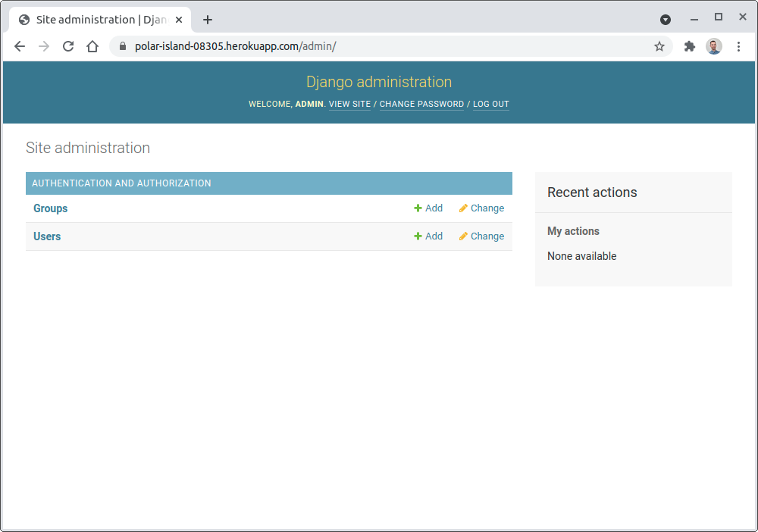Open the Change Password link
Viewport: 758px width, 532px height.
pyautogui.click(x=421, y=105)
